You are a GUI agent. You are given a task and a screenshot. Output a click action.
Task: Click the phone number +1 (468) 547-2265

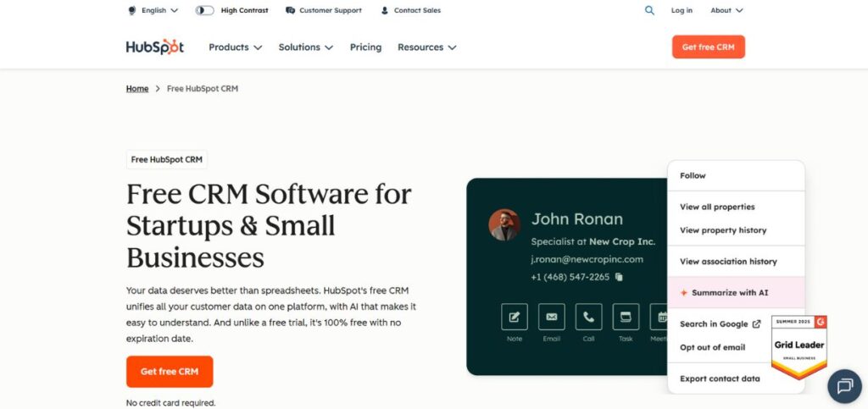point(570,277)
